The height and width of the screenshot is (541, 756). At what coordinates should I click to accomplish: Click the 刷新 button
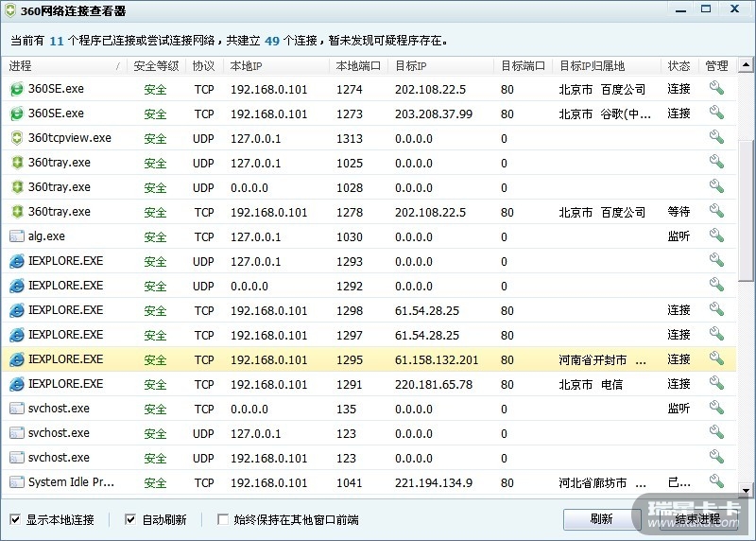click(x=601, y=519)
